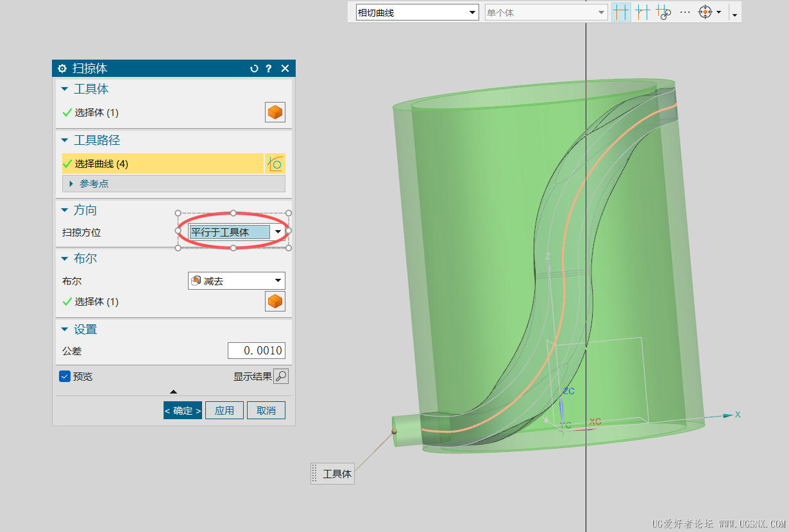Close the 扫掠体 dialog
Screen dimensions: 789x532
click(285, 69)
